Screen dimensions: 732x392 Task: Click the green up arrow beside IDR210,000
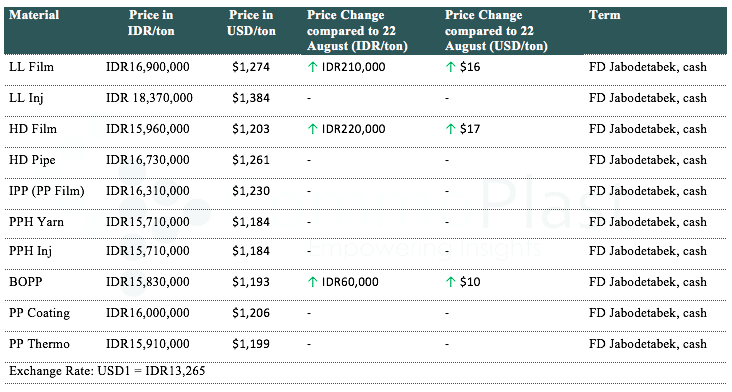point(313,67)
